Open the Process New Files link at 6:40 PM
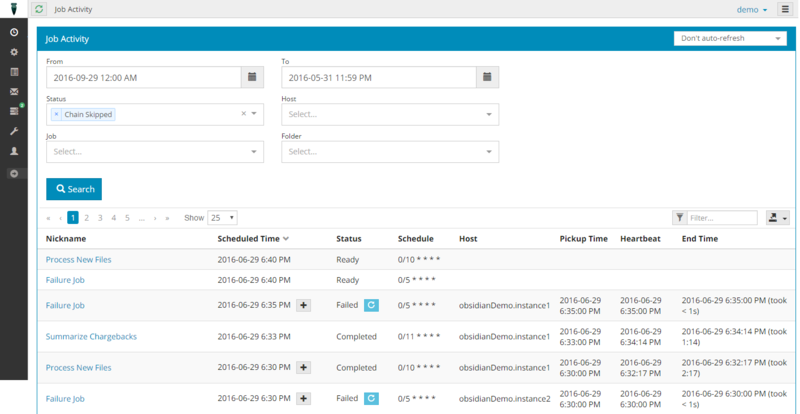The width and height of the screenshot is (800, 414). [x=79, y=259]
